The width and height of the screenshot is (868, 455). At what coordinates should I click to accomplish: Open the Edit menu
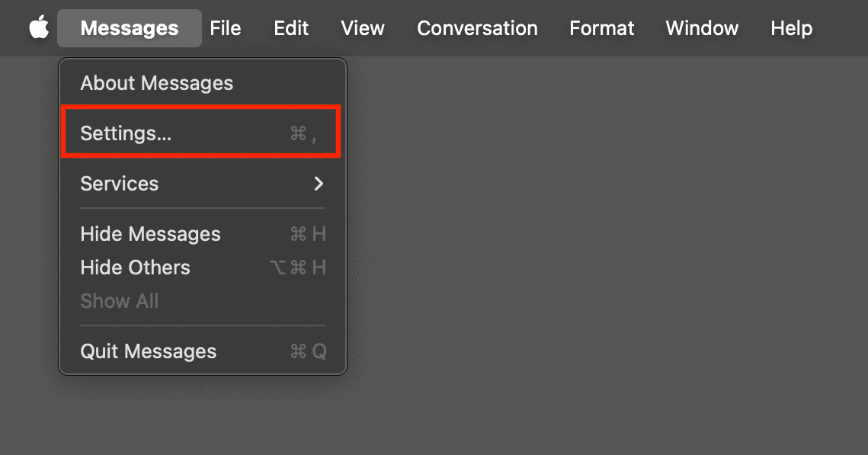click(x=291, y=28)
